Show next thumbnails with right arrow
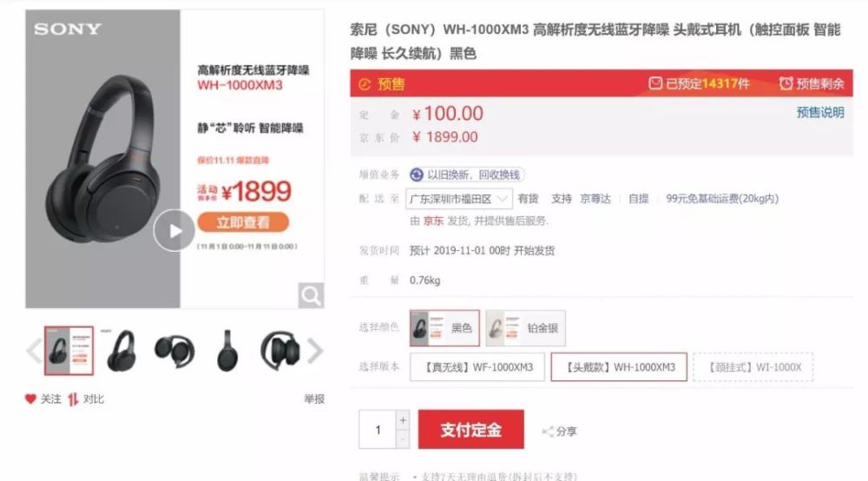This screenshot has height=481, width=868. [315, 351]
